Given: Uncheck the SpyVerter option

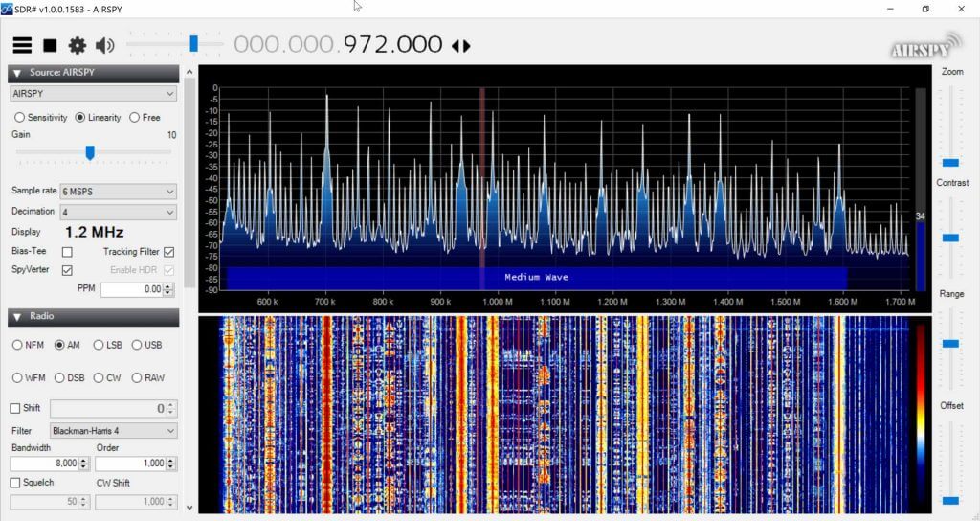Looking at the screenshot, I should coord(67,270).
